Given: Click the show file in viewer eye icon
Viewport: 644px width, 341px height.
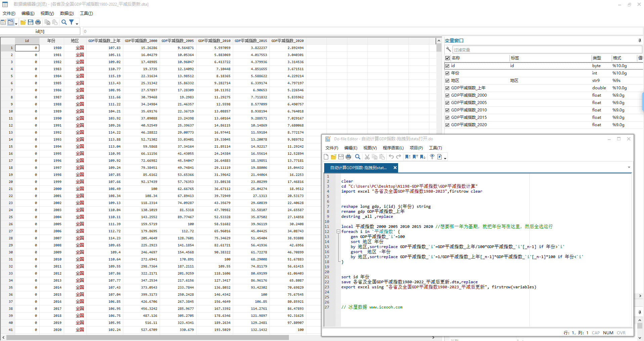Looking at the screenshot, I should tap(432, 157).
